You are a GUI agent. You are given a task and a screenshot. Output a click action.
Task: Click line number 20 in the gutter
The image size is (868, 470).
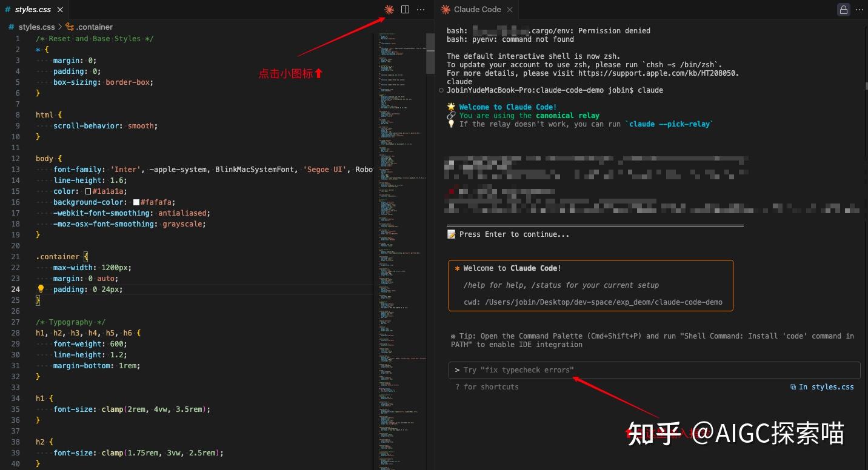pos(15,246)
